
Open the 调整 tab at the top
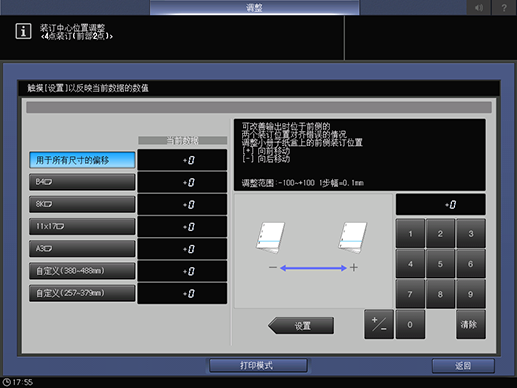click(x=254, y=7)
